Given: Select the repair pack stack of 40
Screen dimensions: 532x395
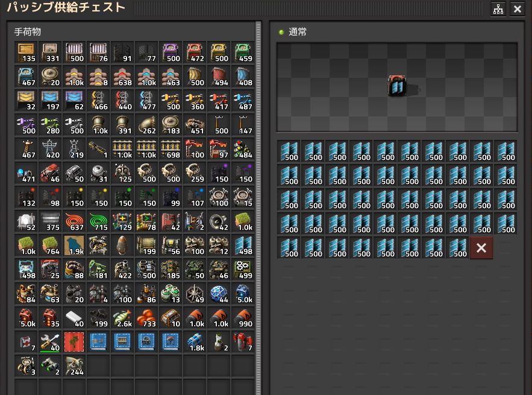Looking at the screenshot, I should (50, 342).
